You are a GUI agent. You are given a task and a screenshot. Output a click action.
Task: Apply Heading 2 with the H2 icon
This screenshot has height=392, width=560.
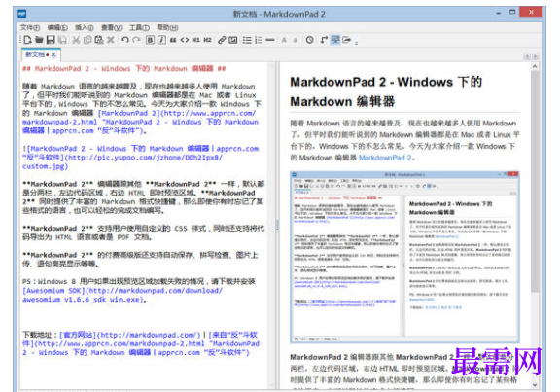click(207, 40)
